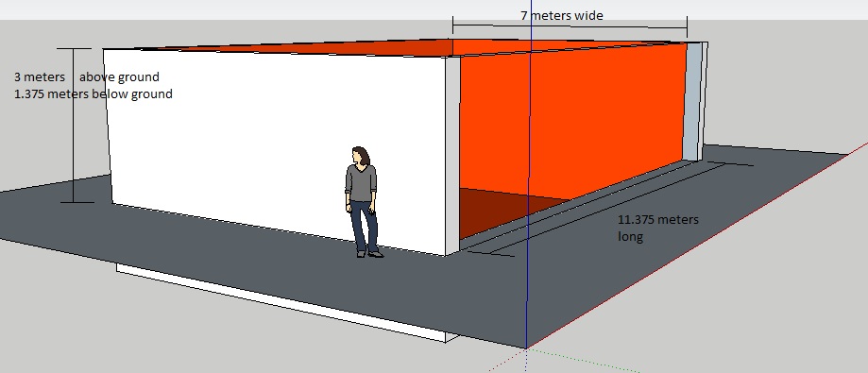Select the '3 meters above ground' text
868x373 pixels.
(x=87, y=76)
